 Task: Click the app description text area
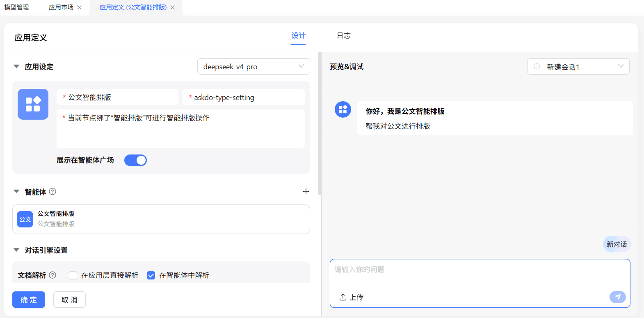tap(180, 129)
